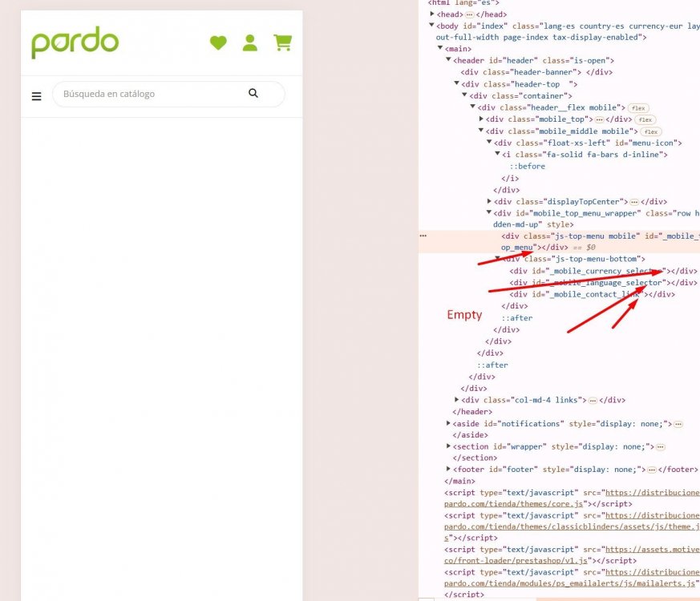
Task: Toggle the flex badge on header__flex div
Action: 639,107
